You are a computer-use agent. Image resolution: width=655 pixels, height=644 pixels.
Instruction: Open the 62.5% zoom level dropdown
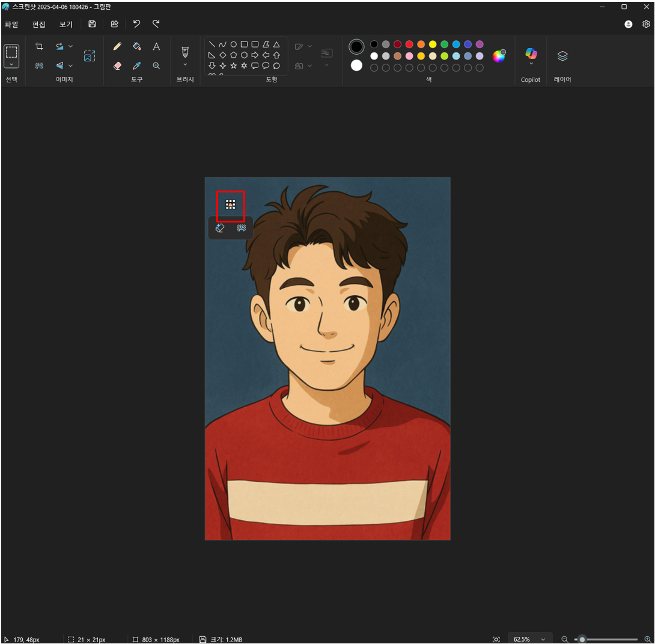[x=529, y=639]
